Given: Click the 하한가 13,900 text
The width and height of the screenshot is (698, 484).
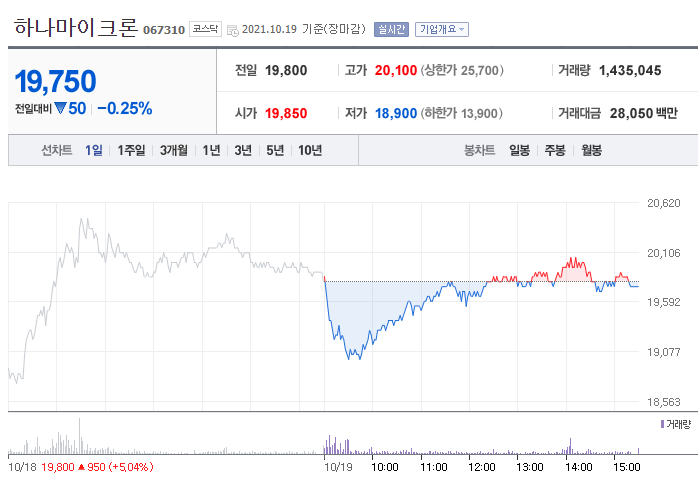Looking at the screenshot, I should click(x=461, y=114).
